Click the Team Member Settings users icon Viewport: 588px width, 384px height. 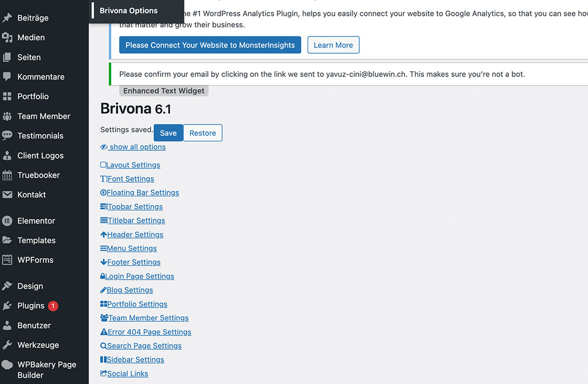pos(104,318)
